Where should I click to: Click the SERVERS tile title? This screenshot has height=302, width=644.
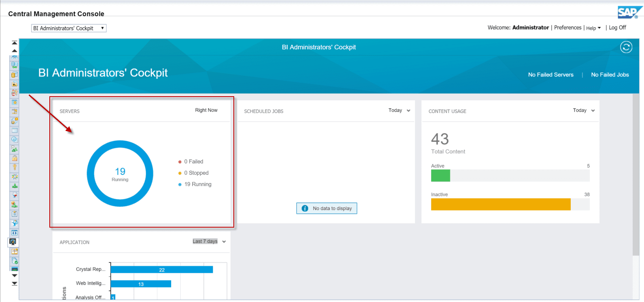pyautogui.click(x=70, y=111)
